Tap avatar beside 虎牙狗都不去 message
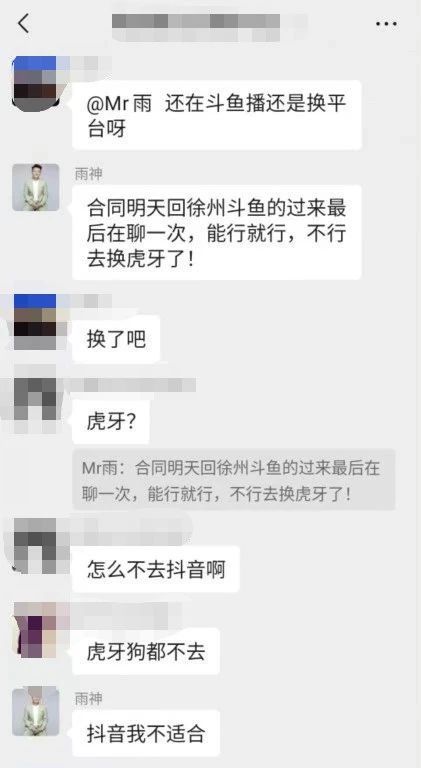 click(x=35, y=630)
